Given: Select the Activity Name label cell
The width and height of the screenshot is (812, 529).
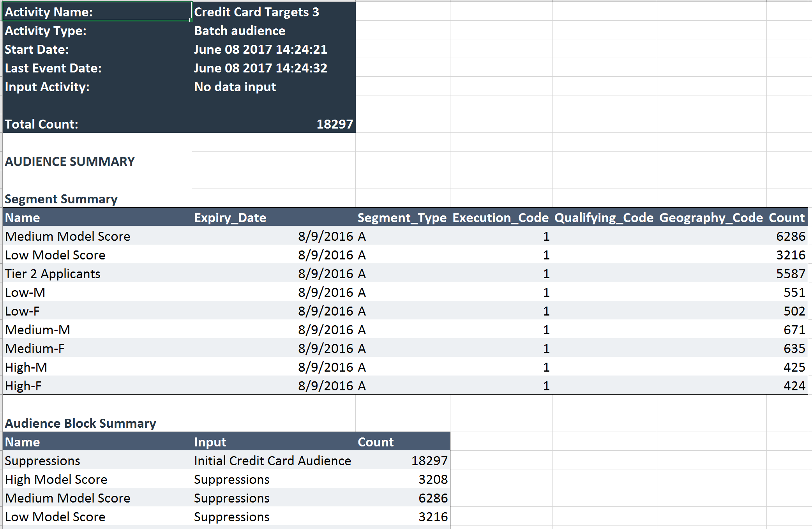Looking at the screenshot, I should (97, 12).
